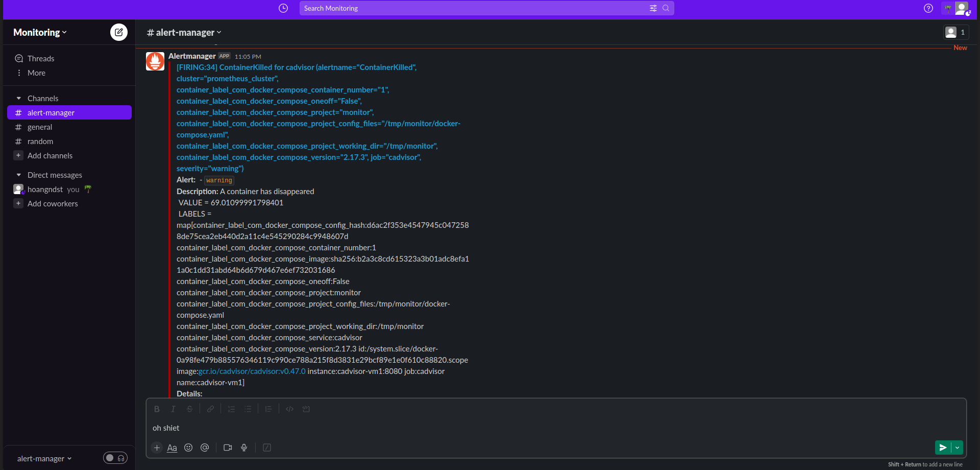The image size is (980, 470).
Task: Insert a blockquote
Action: [268, 409]
